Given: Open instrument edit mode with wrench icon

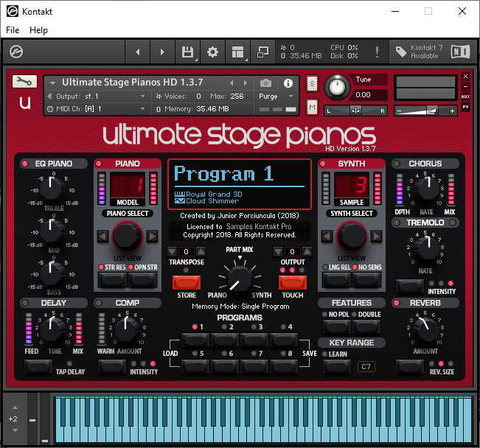Looking at the screenshot, I should click(24, 81).
